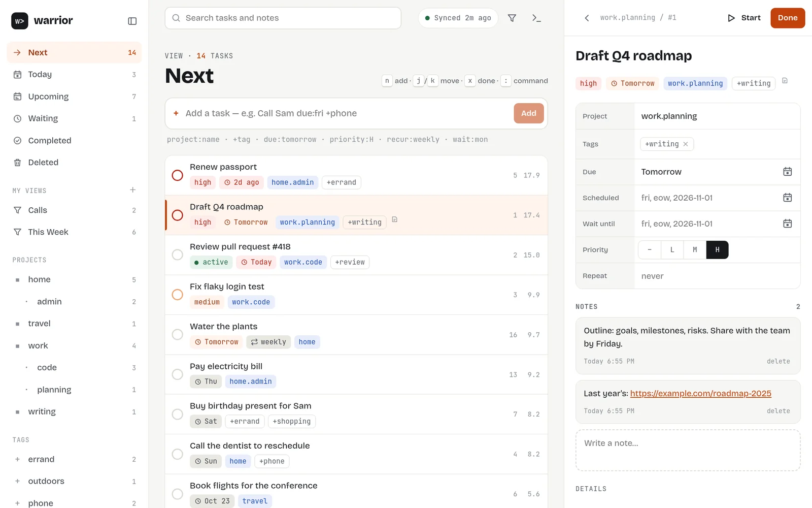
Task: Mark Pay electricity bill as done
Action: pyautogui.click(x=177, y=374)
